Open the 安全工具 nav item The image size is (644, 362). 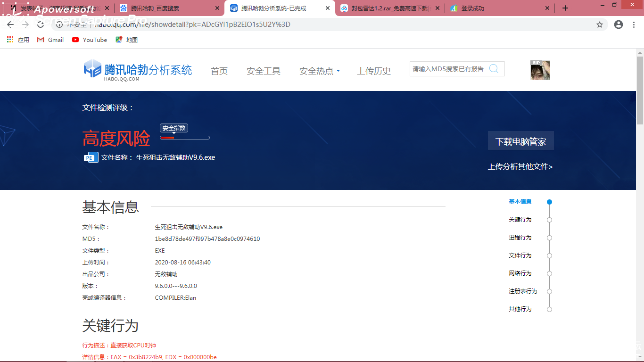[264, 71]
